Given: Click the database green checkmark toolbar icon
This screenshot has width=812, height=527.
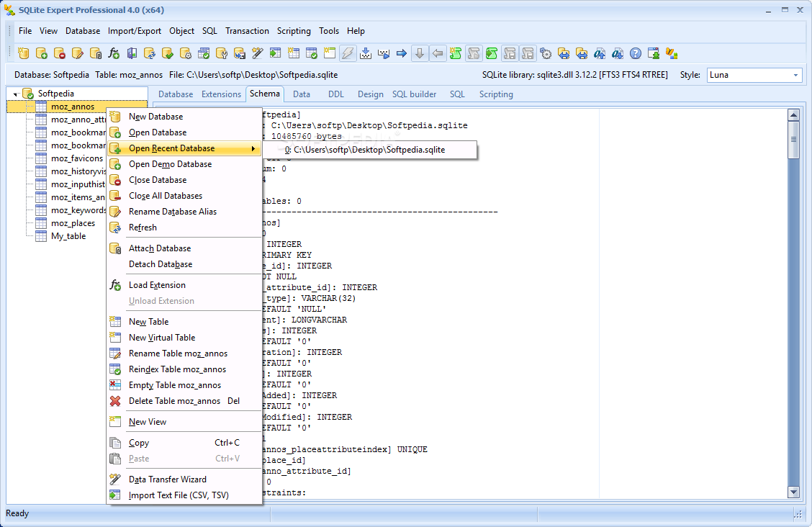Looking at the screenshot, I should [168, 53].
